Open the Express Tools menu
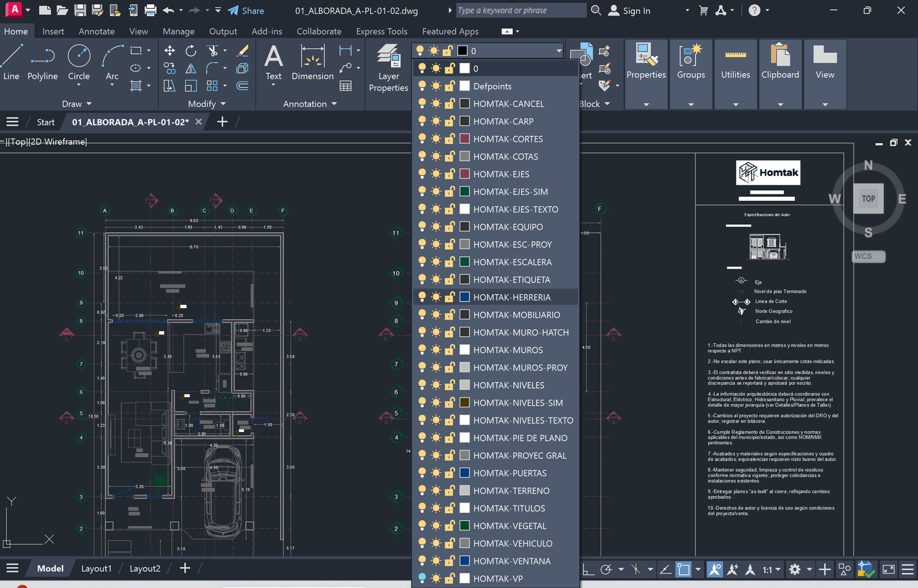 click(381, 31)
